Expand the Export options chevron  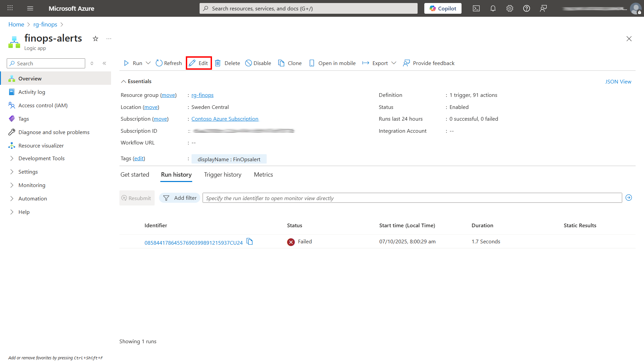click(394, 63)
